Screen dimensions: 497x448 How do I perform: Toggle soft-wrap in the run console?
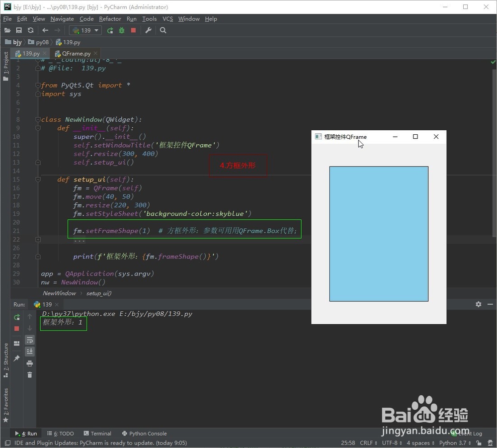[x=29, y=340]
